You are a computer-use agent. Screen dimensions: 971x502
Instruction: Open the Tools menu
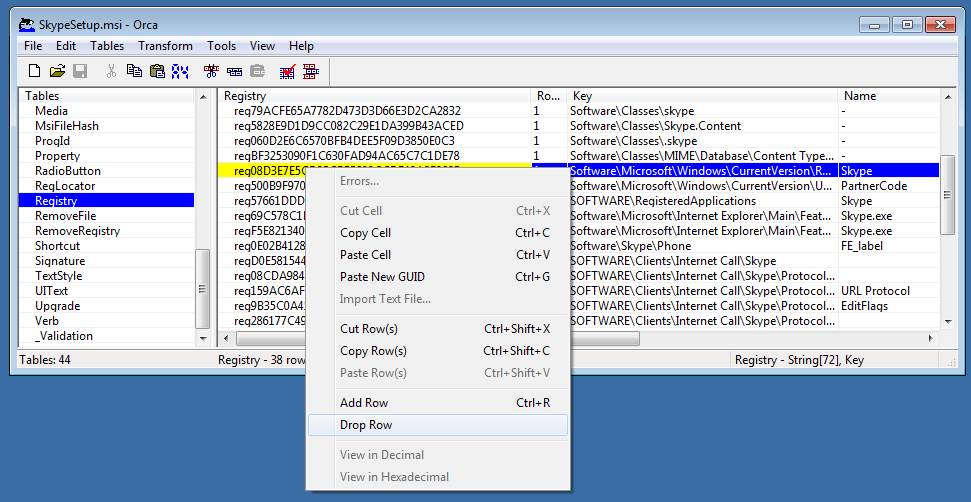point(222,46)
